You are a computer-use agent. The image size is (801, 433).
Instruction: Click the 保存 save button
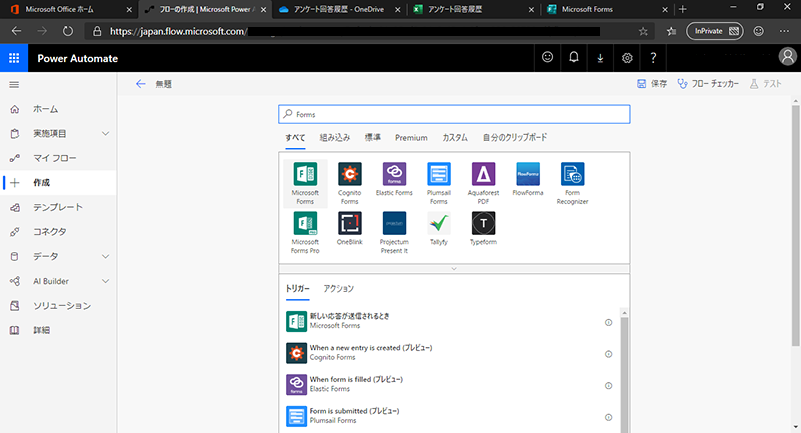point(652,84)
